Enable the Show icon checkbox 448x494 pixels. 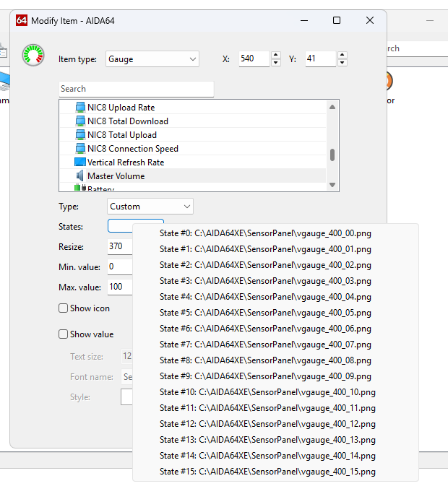point(64,308)
